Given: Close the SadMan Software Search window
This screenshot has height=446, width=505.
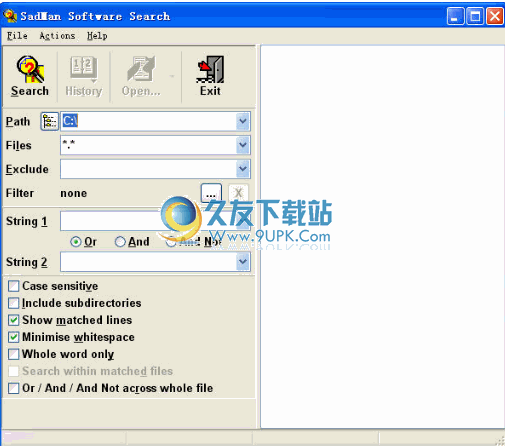Looking at the screenshot, I should coord(495,16).
